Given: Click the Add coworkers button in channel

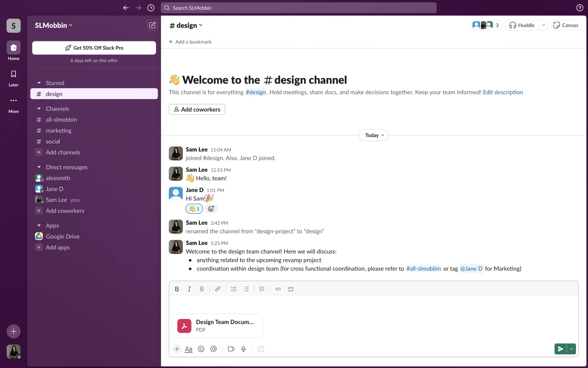Looking at the screenshot, I should click(197, 109).
